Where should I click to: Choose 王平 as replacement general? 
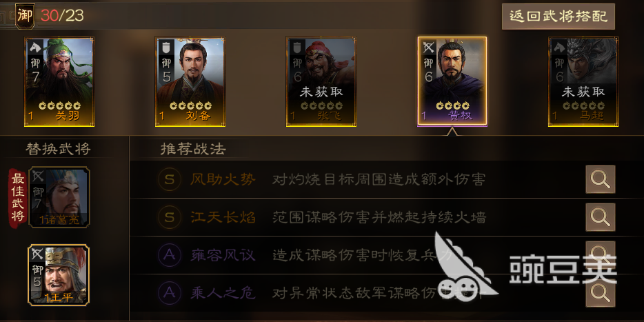[x=59, y=274]
